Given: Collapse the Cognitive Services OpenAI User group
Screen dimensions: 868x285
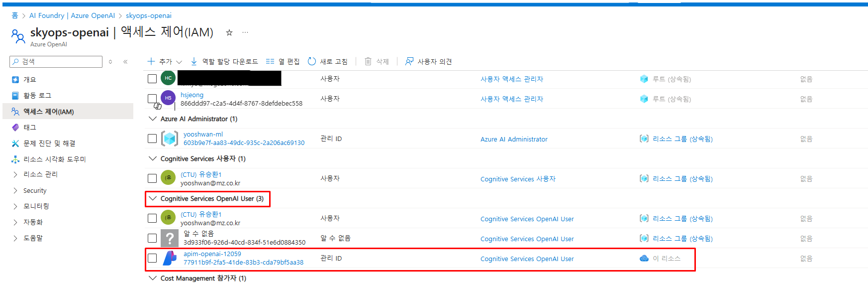Looking at the screenshot, I should click(153, 198).
